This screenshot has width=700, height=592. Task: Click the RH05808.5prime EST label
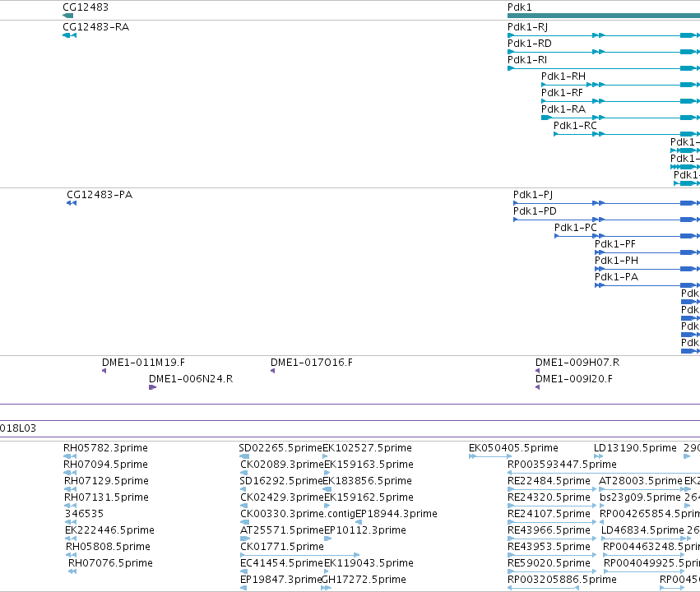(108, 547)
